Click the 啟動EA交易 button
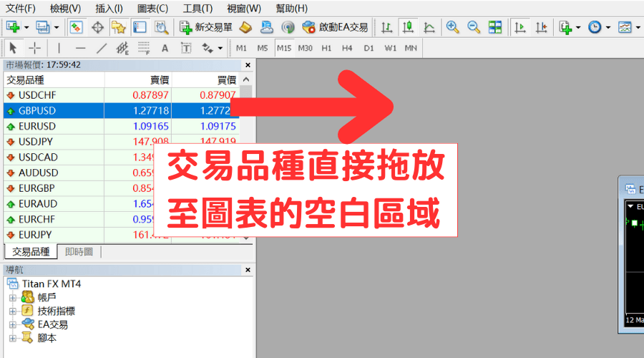 (335, 27)
